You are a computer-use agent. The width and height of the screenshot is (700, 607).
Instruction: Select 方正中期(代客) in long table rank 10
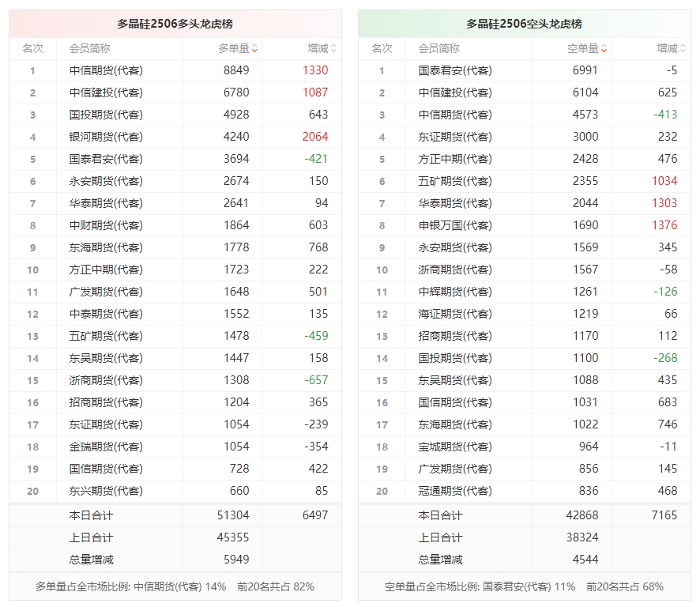106,270
